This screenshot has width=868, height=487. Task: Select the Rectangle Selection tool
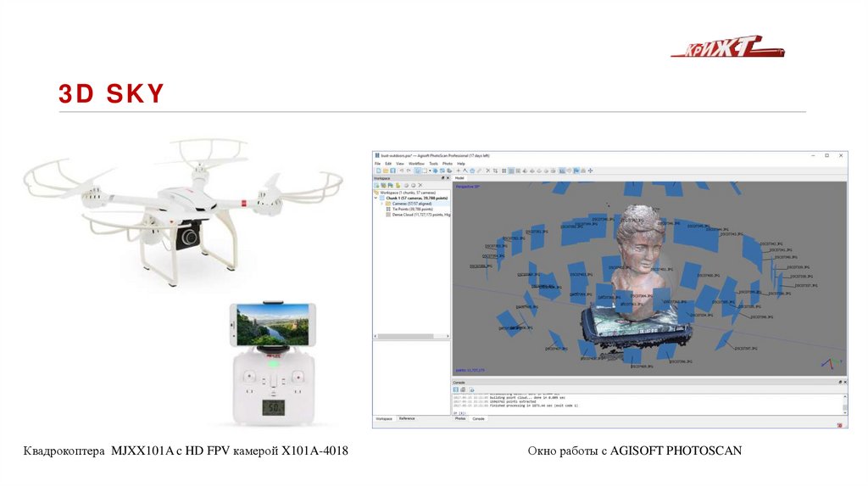426,171
